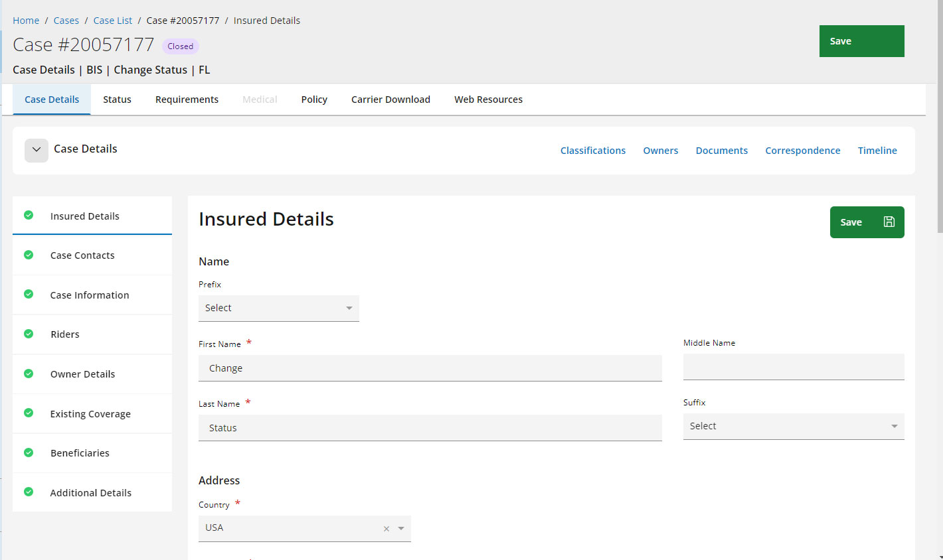Screen dimensions: 943x560
Task: Expand the Country dropdown arrow
Action: coord(401,529)
